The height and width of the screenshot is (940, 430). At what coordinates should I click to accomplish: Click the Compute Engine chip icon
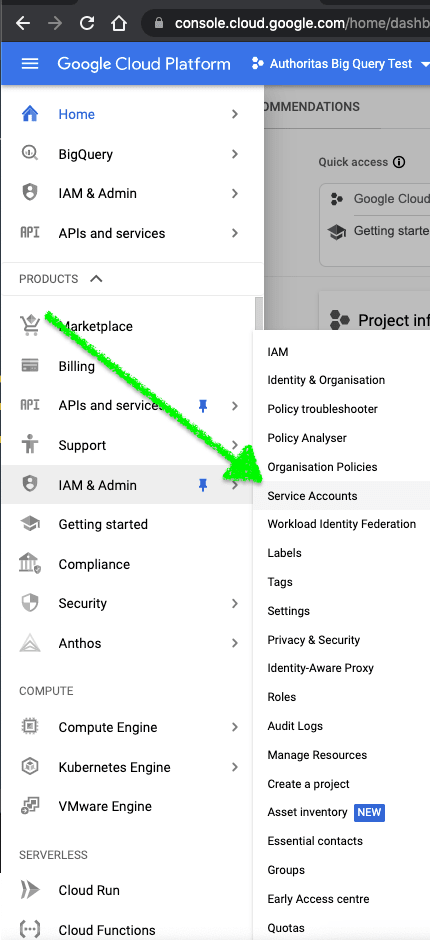29,727
